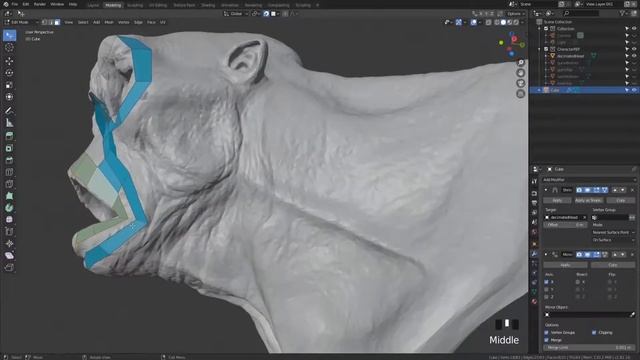
Task: Select the Edge Slide tool
Action: 9,232
